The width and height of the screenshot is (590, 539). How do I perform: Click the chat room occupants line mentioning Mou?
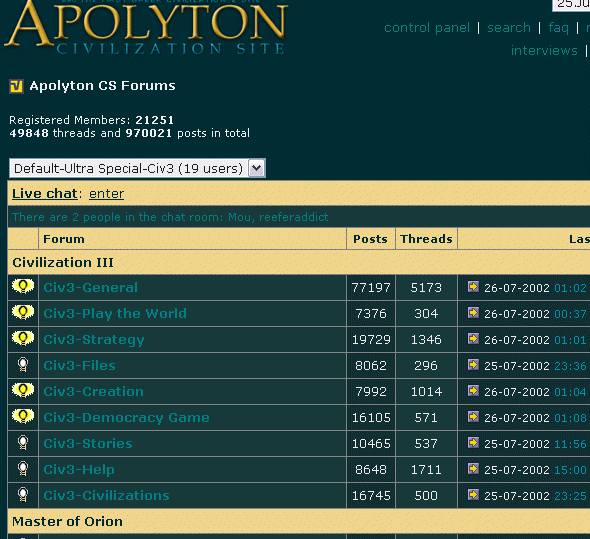coord(170,217)
